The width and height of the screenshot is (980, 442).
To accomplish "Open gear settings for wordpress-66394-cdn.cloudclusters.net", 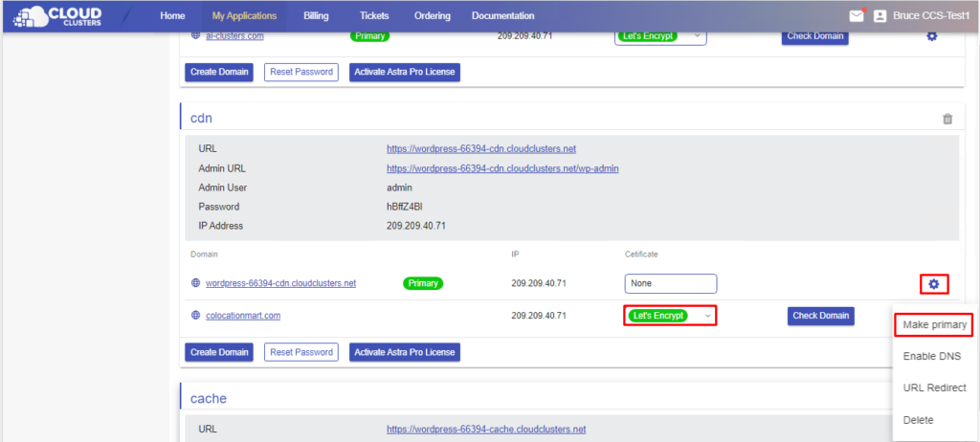I will point(934,284).
